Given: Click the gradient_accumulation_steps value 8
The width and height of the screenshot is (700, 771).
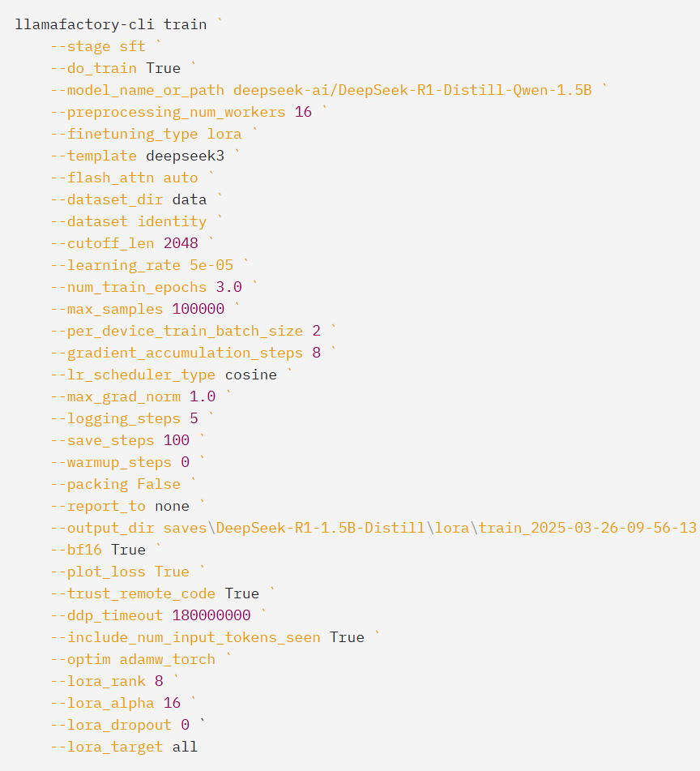Looking at the screenshot, I should (316, 353).
